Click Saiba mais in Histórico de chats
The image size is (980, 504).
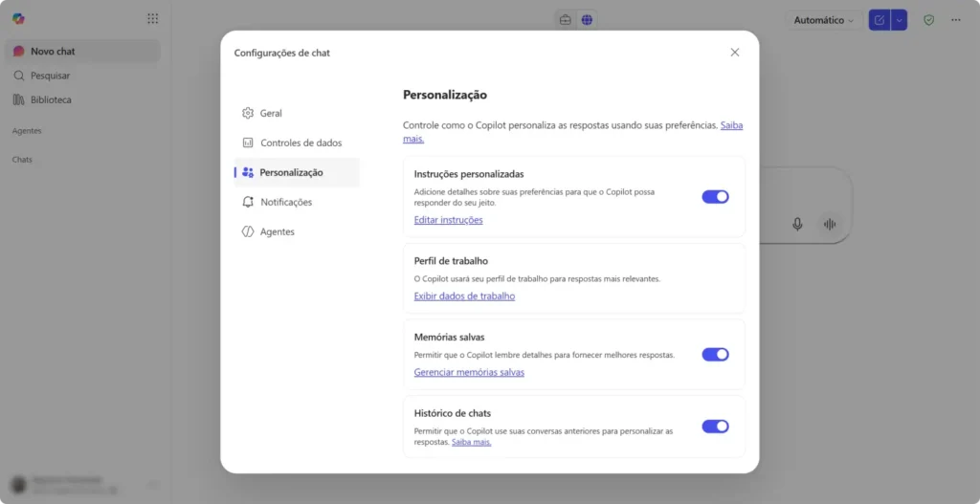(471, 442)
